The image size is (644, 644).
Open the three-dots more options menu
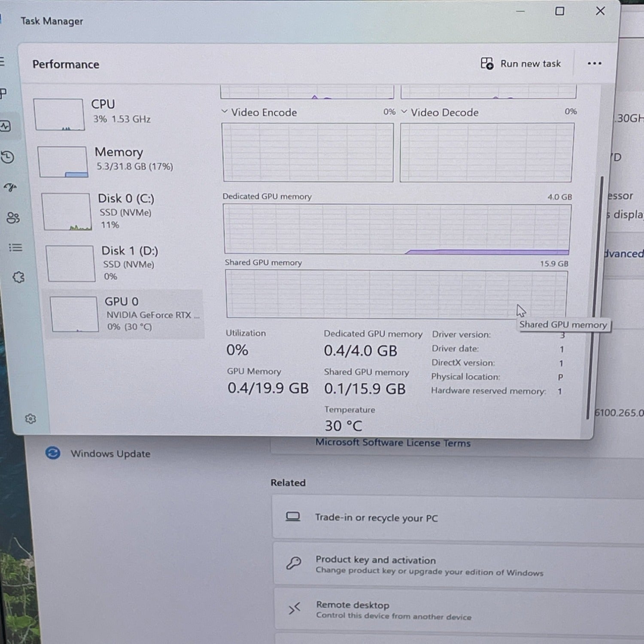coord(594,64)
